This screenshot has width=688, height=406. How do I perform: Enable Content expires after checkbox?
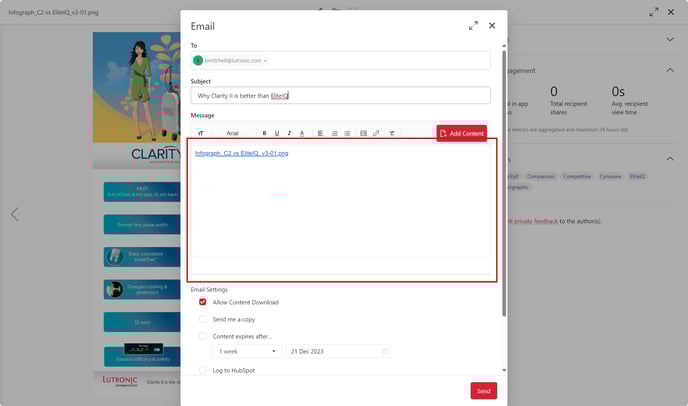click(203, 336)
